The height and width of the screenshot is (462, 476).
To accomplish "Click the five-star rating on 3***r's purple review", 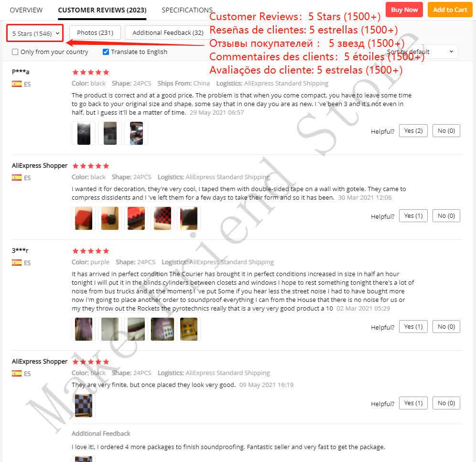I will pyautogui.click(x=90, y=251).
